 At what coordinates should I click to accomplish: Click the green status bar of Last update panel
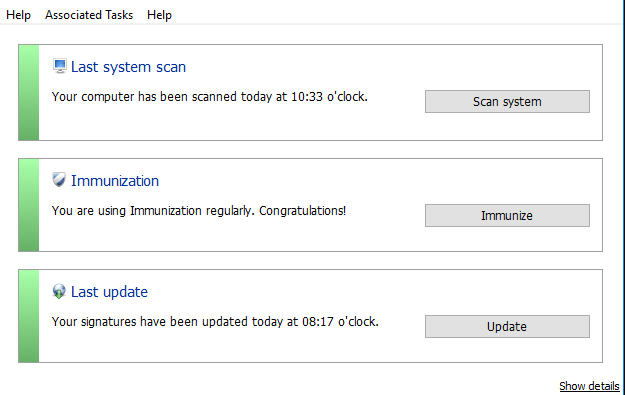(x=29, y=316)
